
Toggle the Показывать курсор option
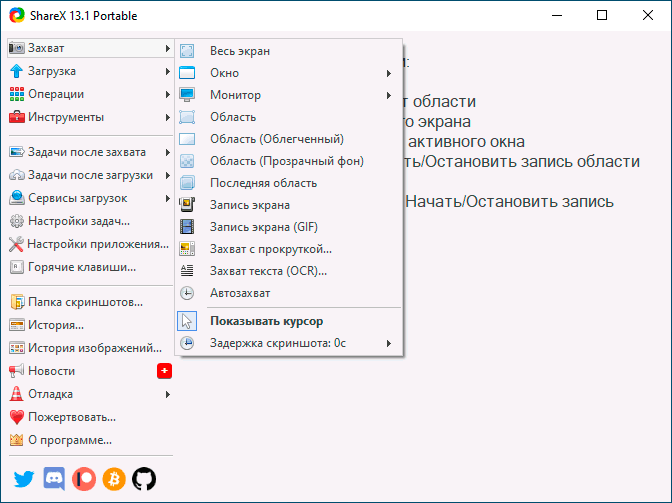click(289, 321)
